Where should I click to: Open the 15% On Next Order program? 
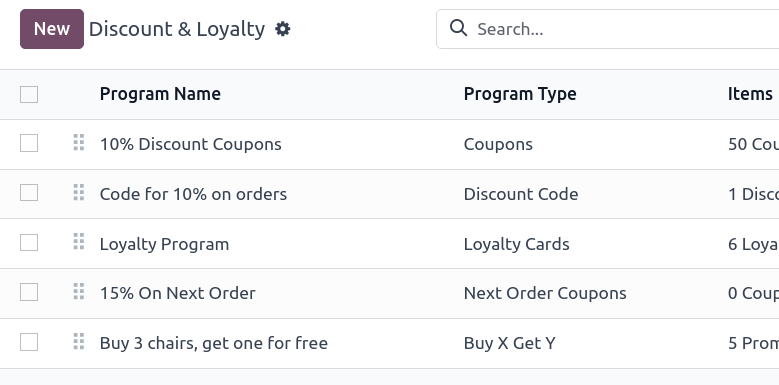[x=177, y=293]
